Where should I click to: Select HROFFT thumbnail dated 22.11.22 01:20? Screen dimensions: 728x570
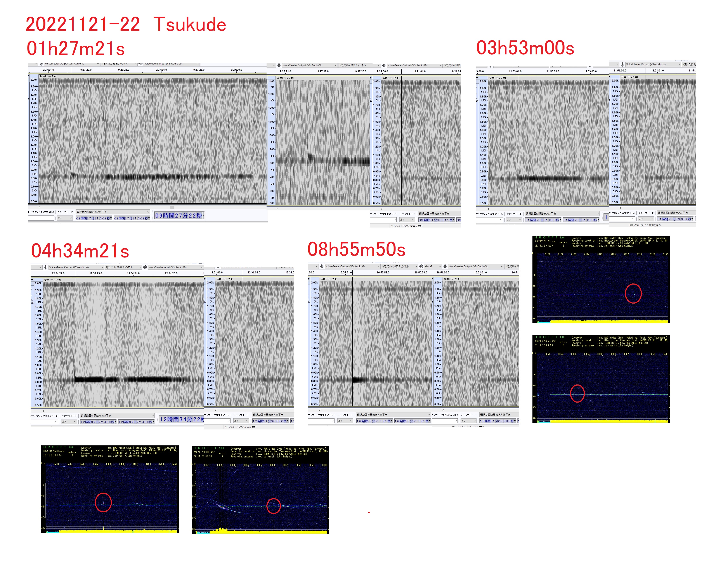click(x=601, y=280)
